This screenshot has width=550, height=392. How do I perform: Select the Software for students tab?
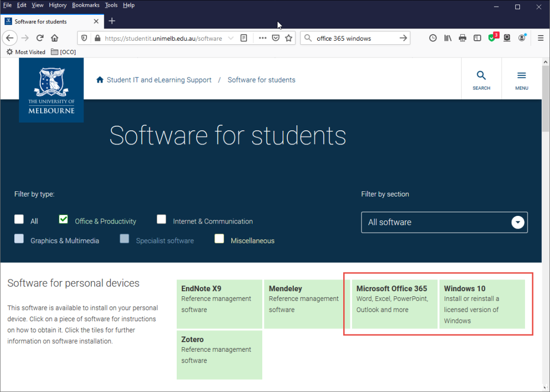(x=52, y=21)
